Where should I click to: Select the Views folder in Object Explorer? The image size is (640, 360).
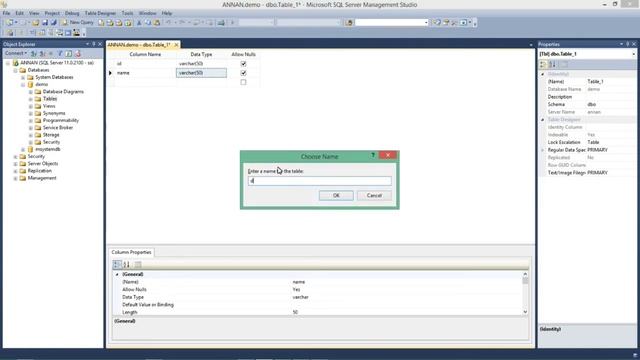tap(49, 106)
